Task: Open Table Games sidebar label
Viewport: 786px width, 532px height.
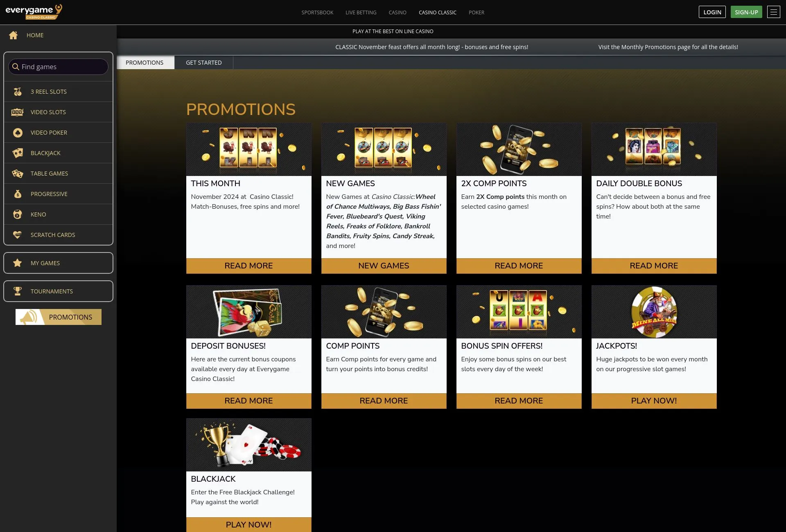Action: pyautogui.click(x=49, y=174)
